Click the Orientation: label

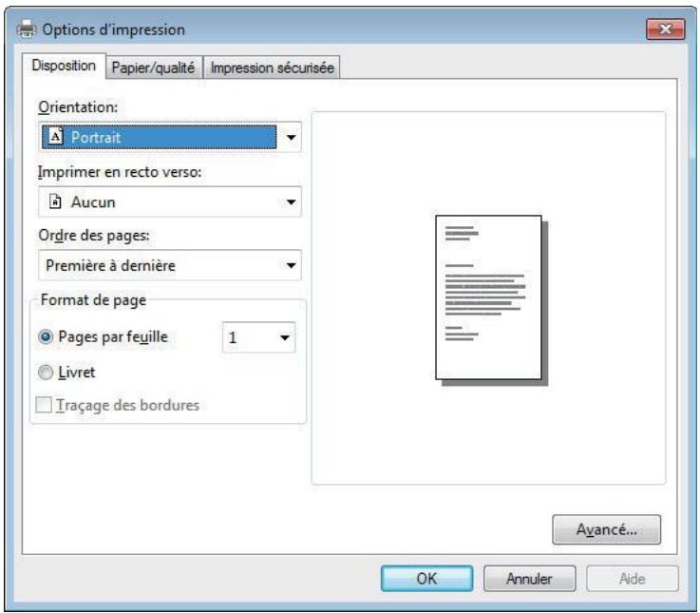tap(78, 107)
